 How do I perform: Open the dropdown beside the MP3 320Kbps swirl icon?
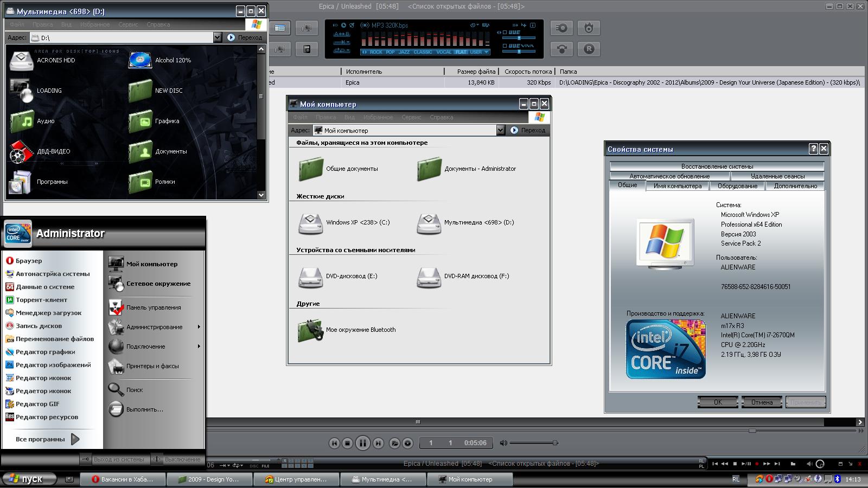[x=477, y=25]
